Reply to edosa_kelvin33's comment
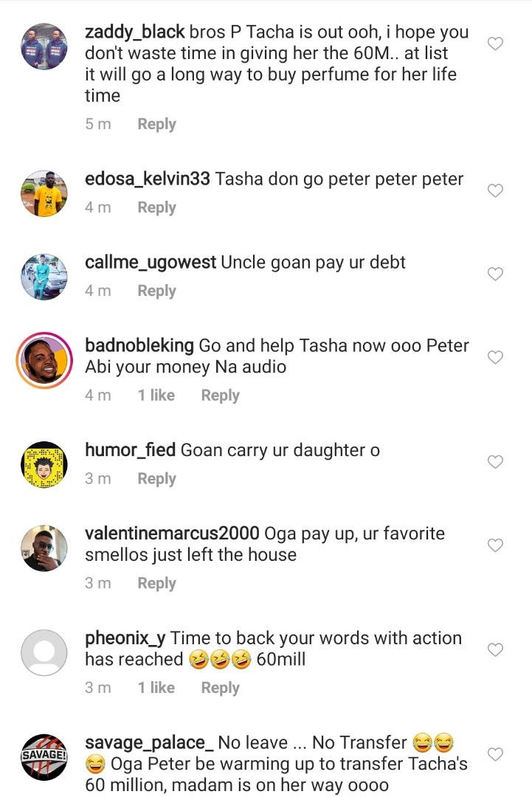 click(156, 207)
